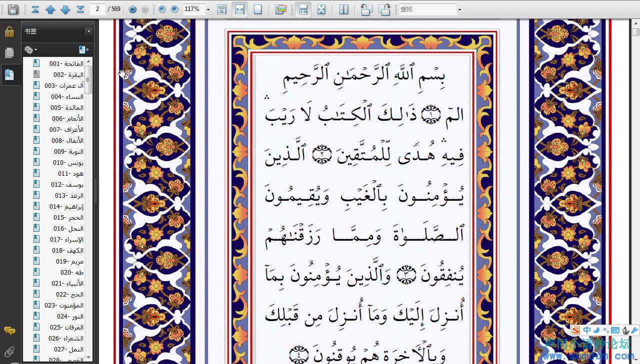Open the security lock panel

(9, 32)
